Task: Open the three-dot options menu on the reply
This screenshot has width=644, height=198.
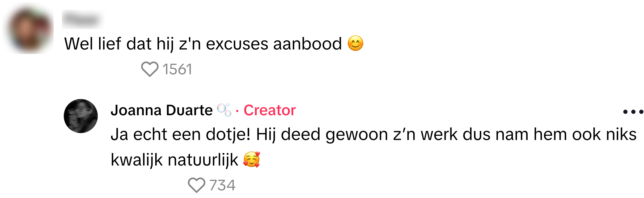Action: pos(633,112)
